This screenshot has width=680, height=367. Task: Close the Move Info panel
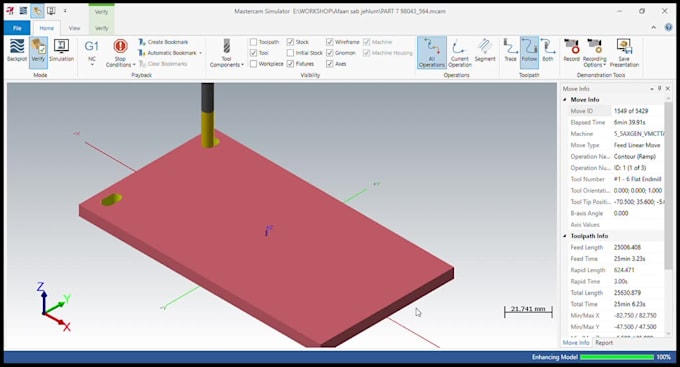coord(668,88)
